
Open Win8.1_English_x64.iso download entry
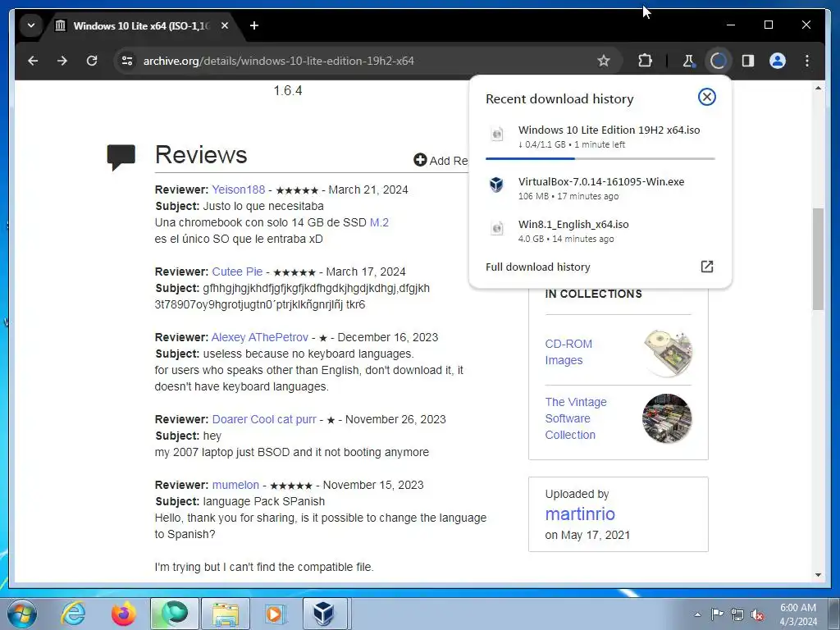(600, 231)
